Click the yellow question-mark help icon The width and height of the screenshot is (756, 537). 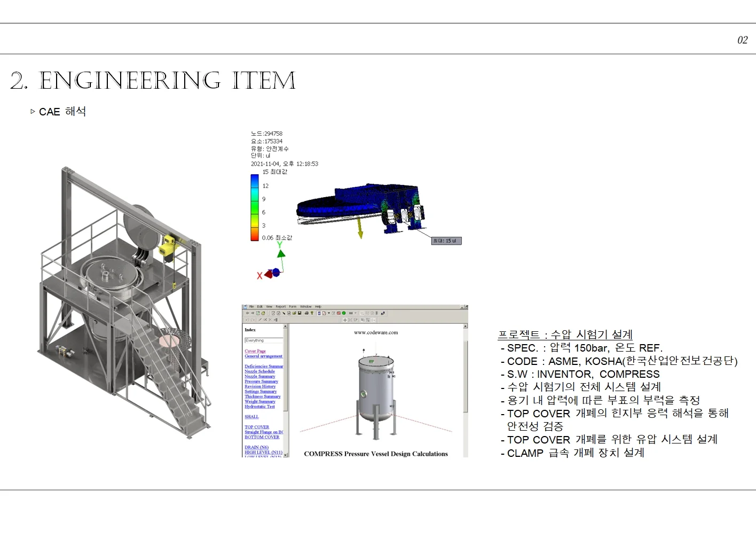312,313
